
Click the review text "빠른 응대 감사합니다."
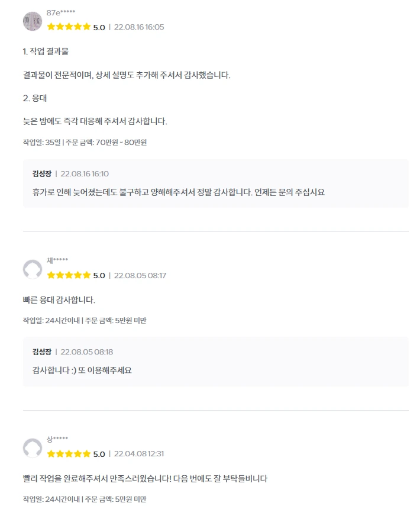(59, 300)
